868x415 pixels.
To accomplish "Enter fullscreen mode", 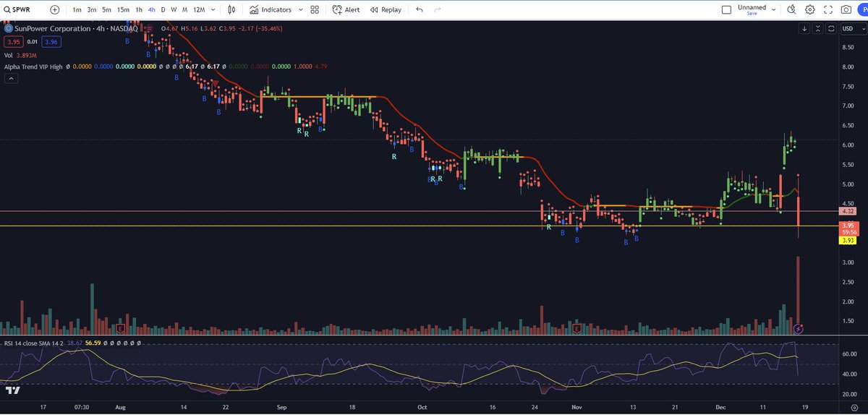I will coord(828,10).
